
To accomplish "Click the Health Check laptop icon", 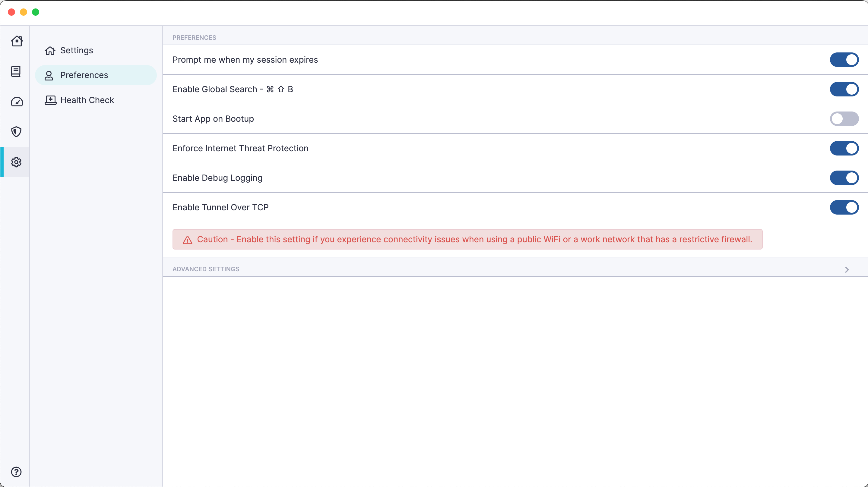I will (50, 100).
